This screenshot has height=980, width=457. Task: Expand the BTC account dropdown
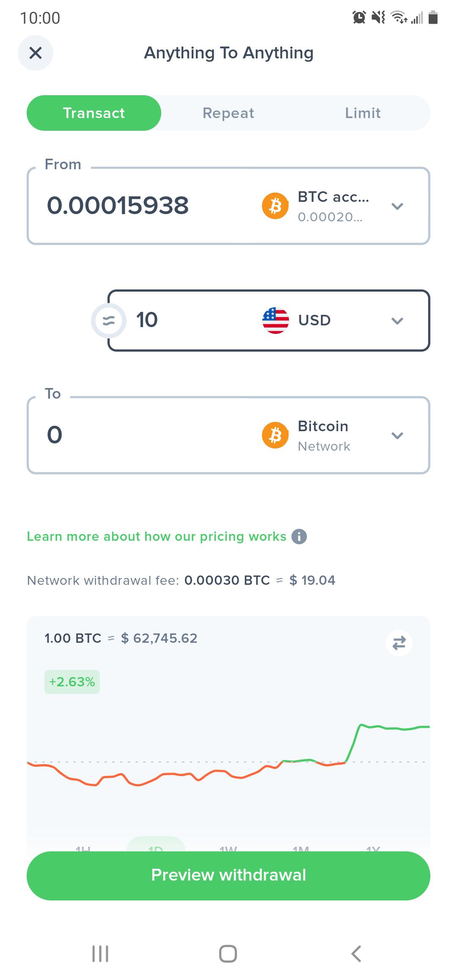click(x=397, y=206)
